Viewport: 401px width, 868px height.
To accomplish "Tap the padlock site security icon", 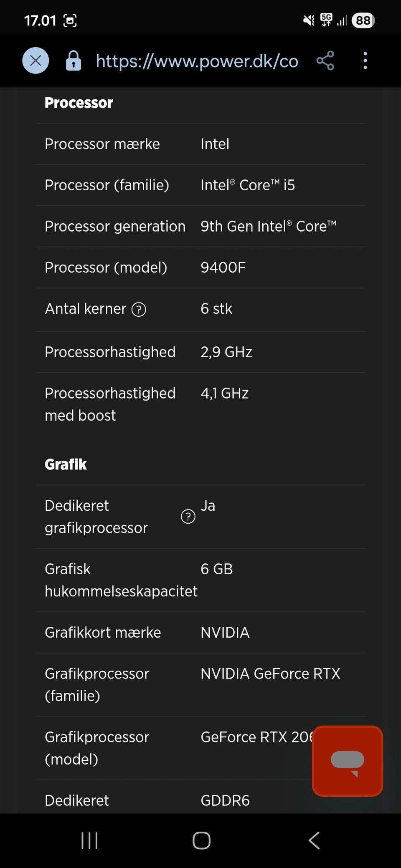I will click(x=74, y=61).
